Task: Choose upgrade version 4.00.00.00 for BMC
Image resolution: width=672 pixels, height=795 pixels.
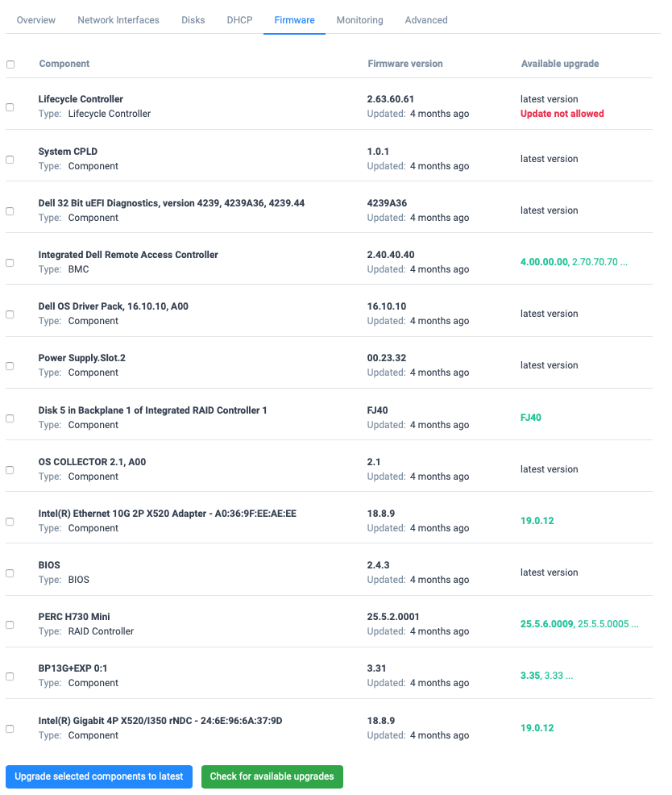Action: [544, 262]
